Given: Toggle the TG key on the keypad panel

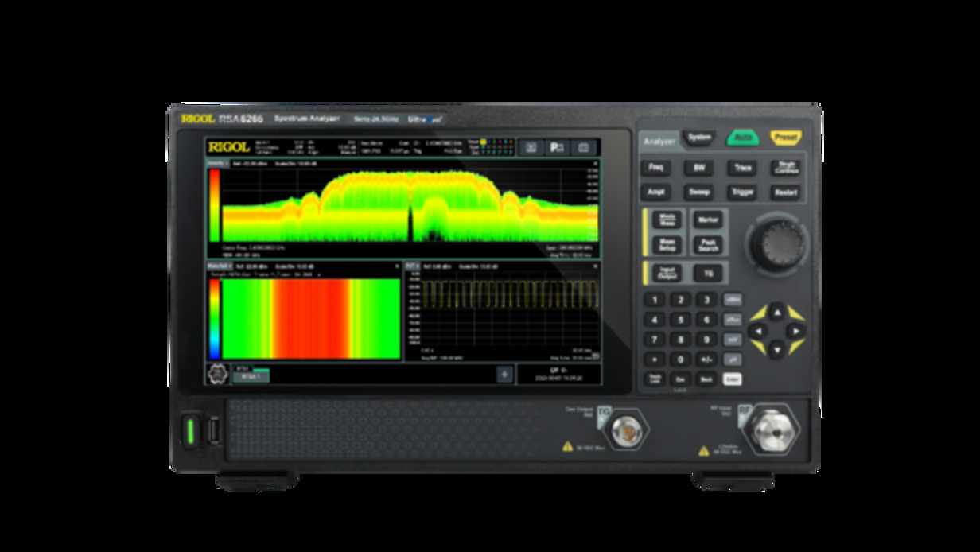Looking at the screenshot, I should click(707, 273).
